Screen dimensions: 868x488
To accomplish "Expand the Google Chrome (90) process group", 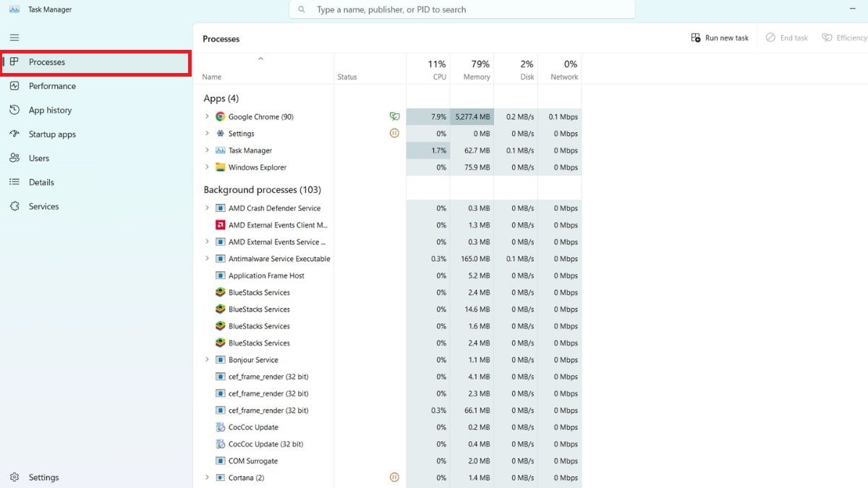I will pyautogui.click(x=207, y=116).
